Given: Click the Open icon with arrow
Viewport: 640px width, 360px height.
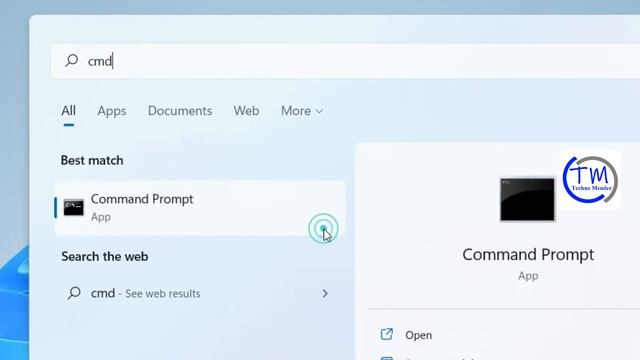Looking at the screenshot, I should pos(386,334).
